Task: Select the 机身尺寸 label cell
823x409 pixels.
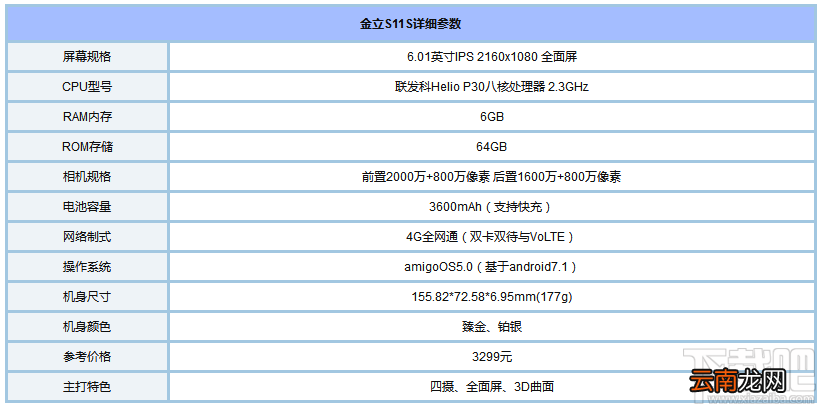Action: [87, 297]
